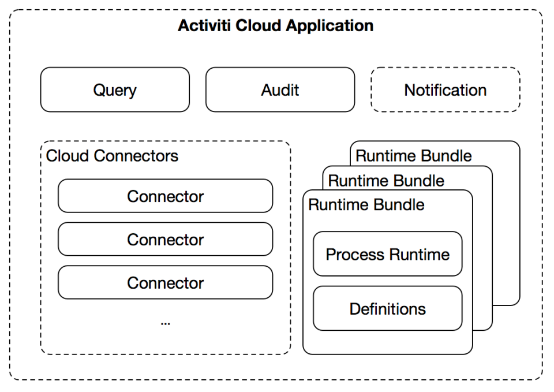Click the "Activiti Cloud Application" title
Image resolution: width=554 pixels, height=392 pixels.
276,26
